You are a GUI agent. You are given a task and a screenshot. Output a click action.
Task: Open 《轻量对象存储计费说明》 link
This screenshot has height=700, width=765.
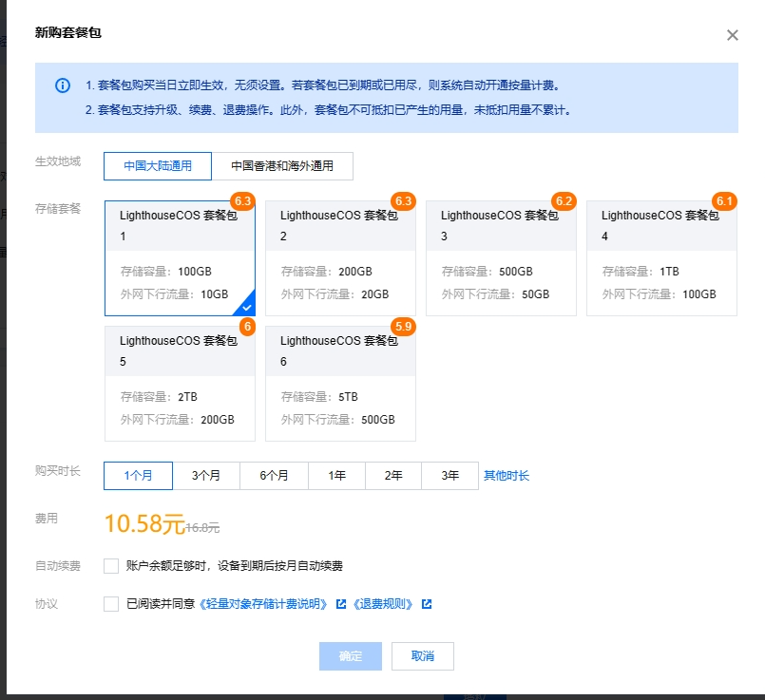click(x=263, y=604)
